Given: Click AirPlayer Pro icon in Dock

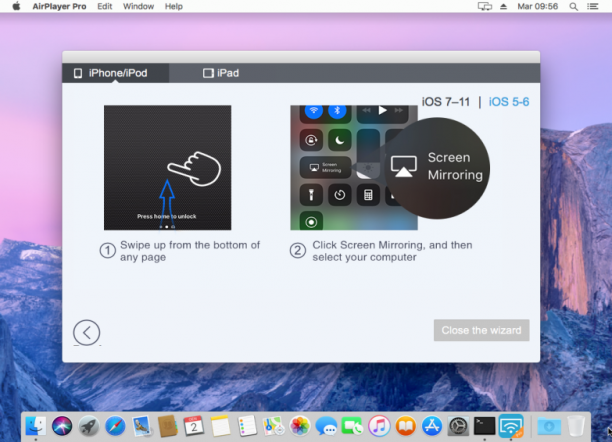Looking at the screenshot, I should [x=511, y=426].
